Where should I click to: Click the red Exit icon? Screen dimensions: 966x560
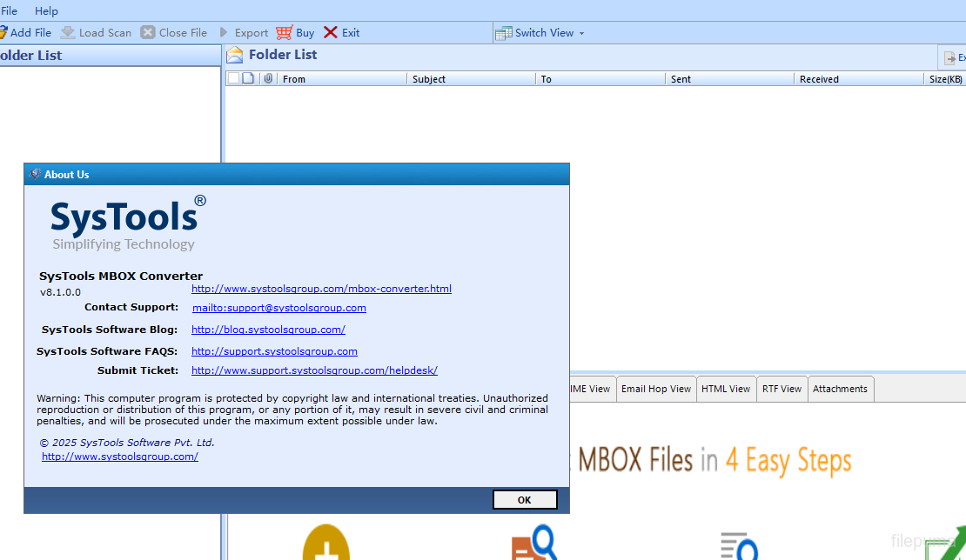[331, 32]
